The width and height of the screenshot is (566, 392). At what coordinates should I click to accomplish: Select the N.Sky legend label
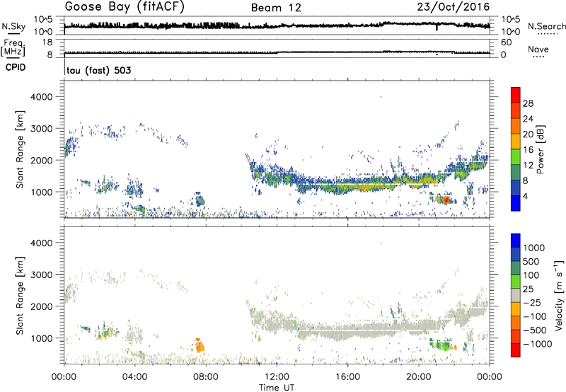click(13, 26)
